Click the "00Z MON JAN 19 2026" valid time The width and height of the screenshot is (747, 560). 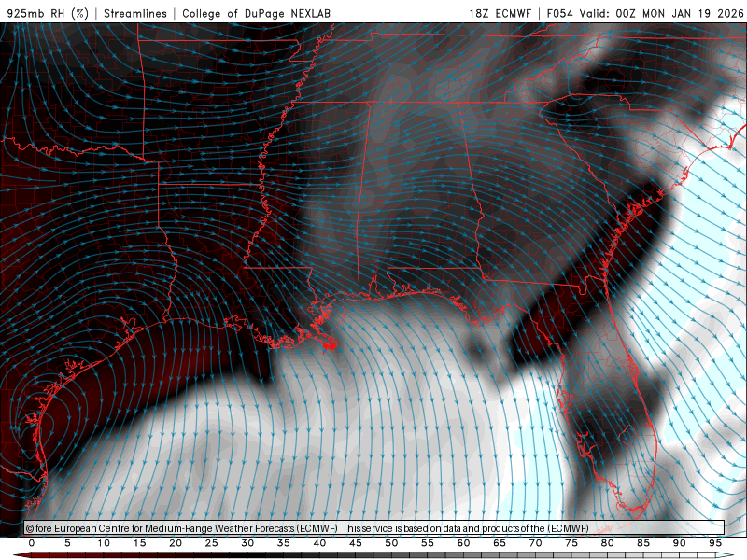(680, 13)
